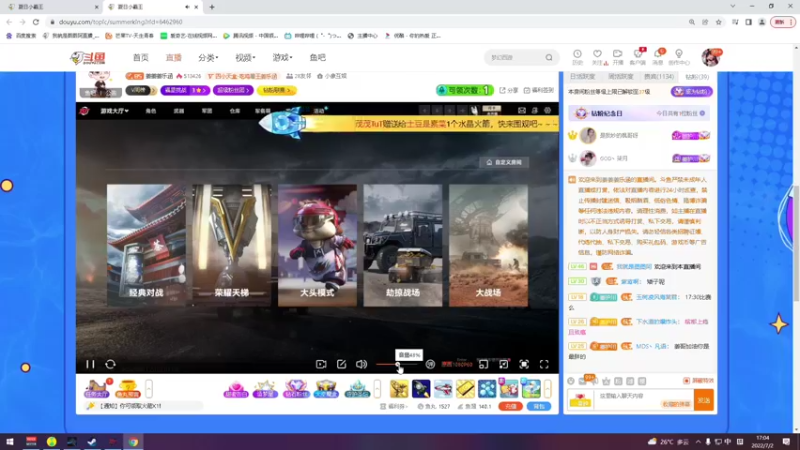
Task: Click the 开播 start-broadcast icon
Action: point(618,57)
